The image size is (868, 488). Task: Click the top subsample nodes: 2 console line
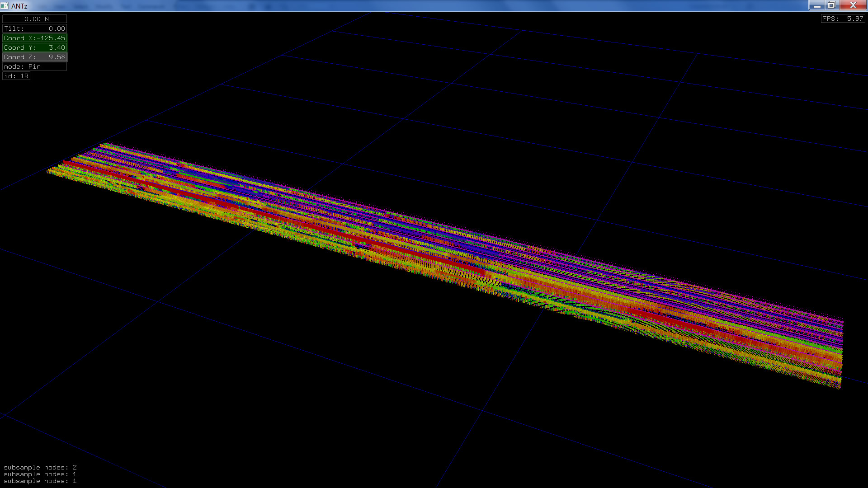click(40, 467)
